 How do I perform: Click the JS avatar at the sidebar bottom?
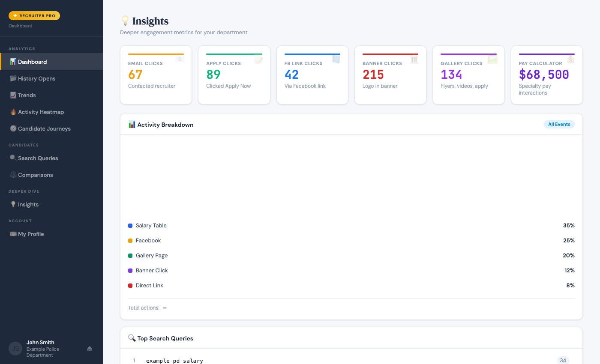coord(15,349)
